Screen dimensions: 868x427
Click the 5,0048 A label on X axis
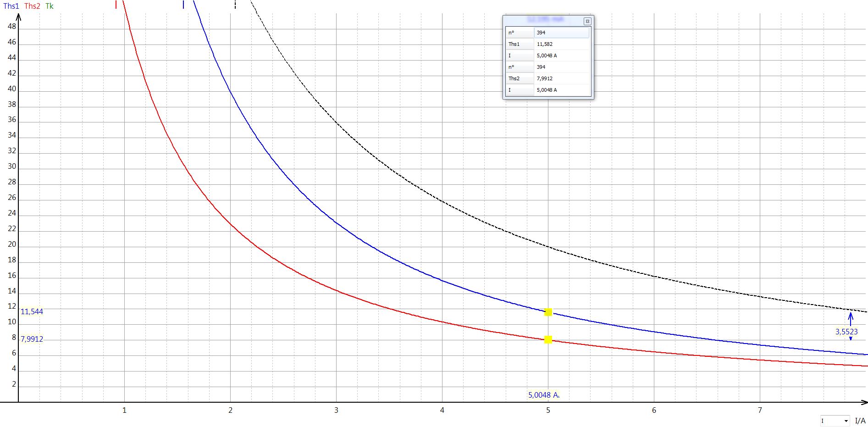pos(543,395)
